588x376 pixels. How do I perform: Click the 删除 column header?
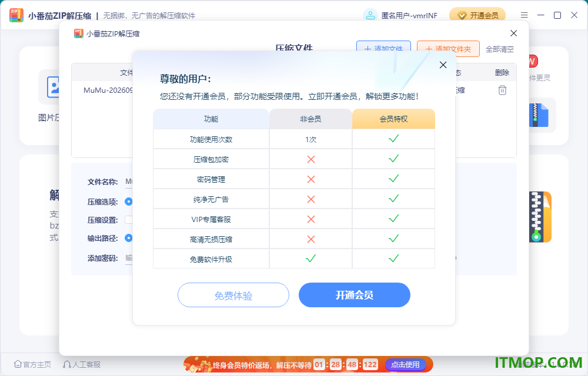[x=502, y=72]
